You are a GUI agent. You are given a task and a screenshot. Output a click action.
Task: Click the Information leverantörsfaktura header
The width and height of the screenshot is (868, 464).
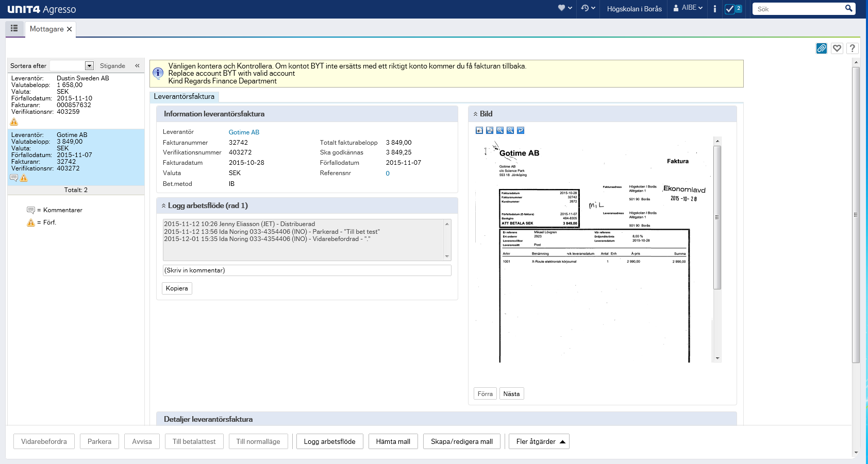(x=307, y=114)
